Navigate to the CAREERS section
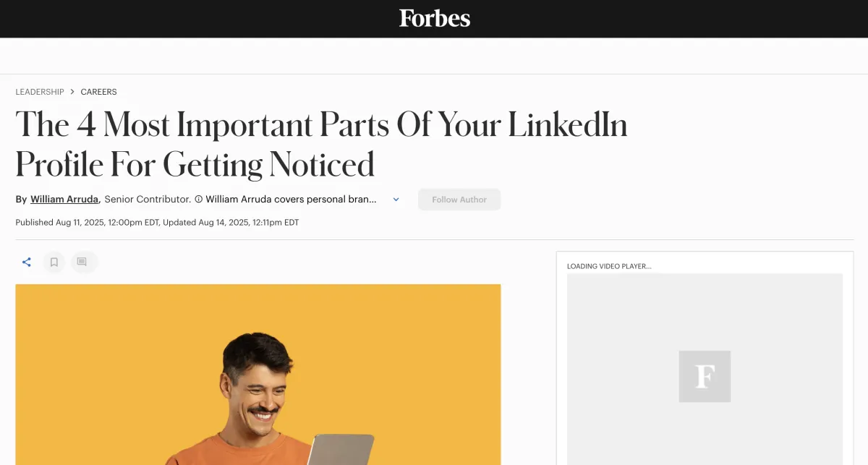 point(98,92)
